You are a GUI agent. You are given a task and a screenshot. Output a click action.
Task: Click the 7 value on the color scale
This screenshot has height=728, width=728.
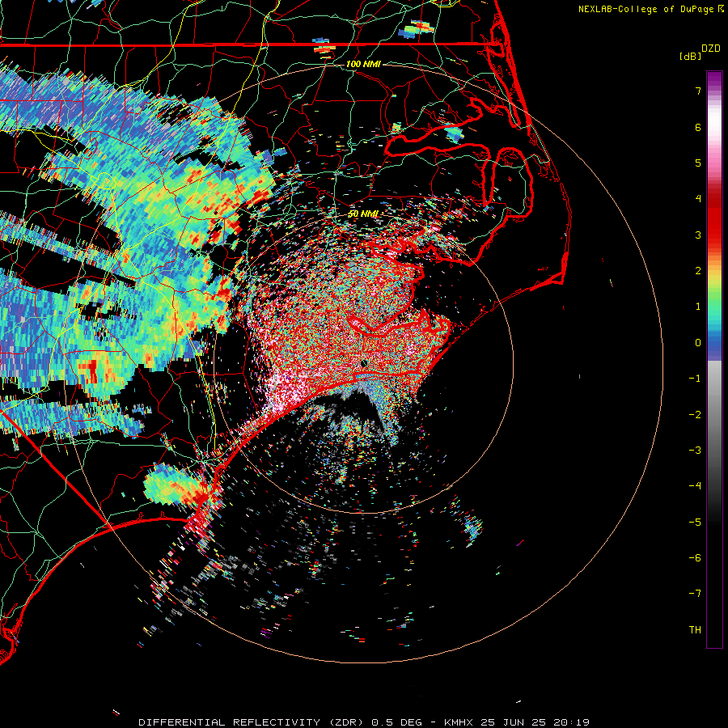coord(698,91)
